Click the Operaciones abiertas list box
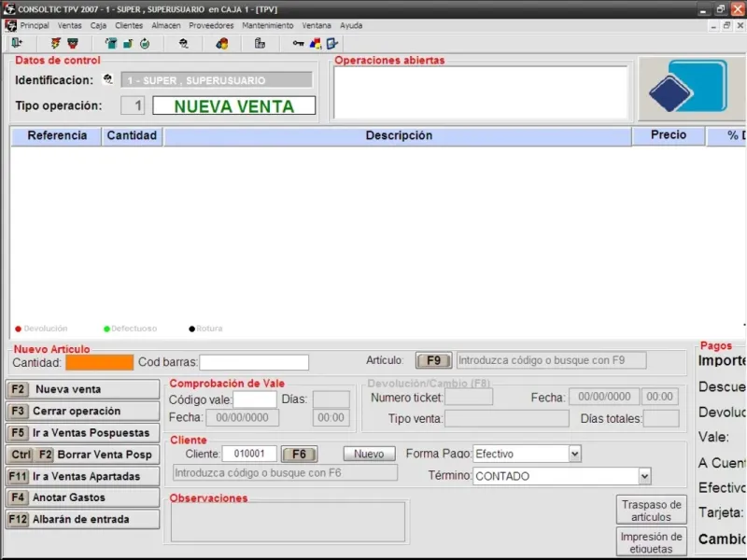Screen dimensions: 747x560 coord(481,92)
